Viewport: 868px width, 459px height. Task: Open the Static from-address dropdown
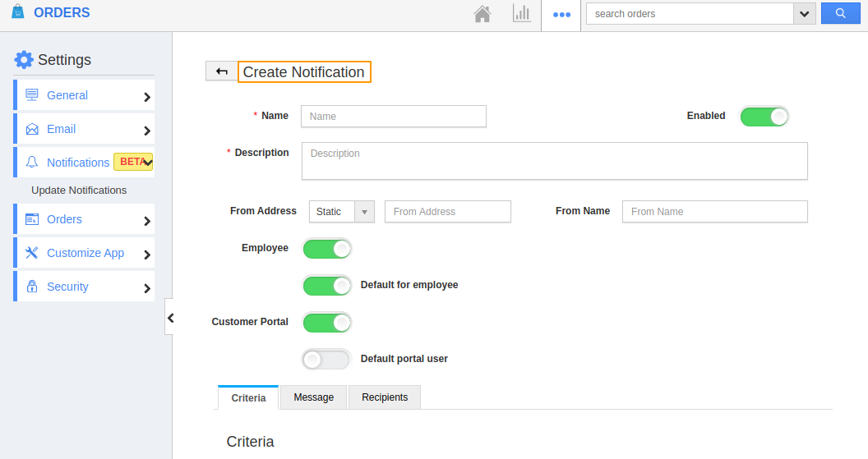(x=342, y=212)
